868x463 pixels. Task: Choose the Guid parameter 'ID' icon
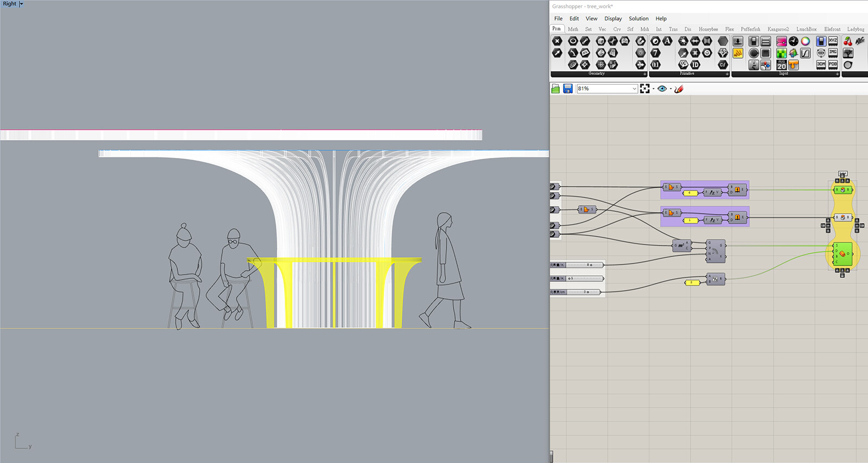pyautogui.click(x=695, y=65)
